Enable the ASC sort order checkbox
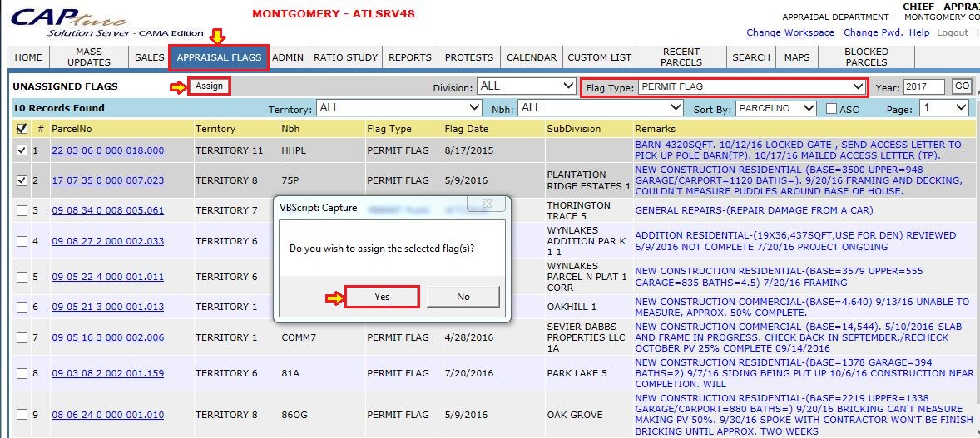Screen dimensions: 980x438 point(832,108)
